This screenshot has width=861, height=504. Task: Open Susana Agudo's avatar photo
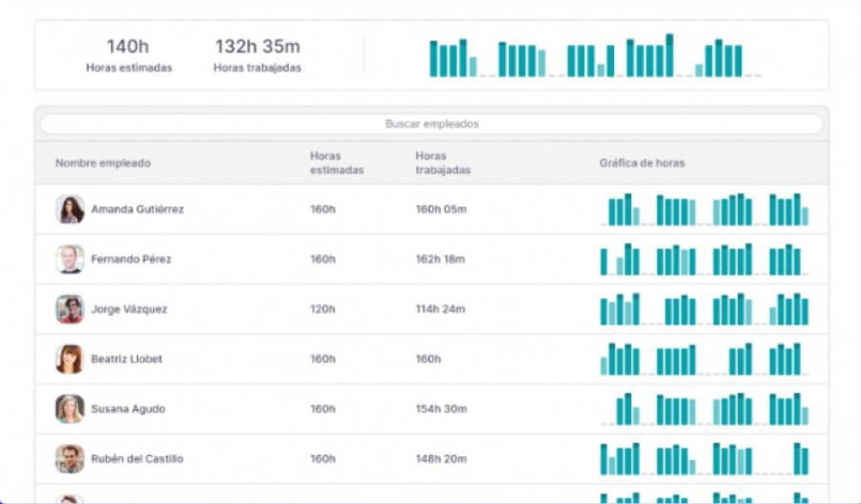70,409
